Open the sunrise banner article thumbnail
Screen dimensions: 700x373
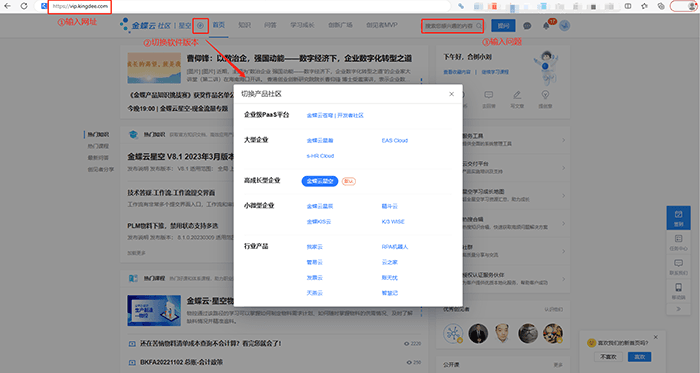coord(154,68)
